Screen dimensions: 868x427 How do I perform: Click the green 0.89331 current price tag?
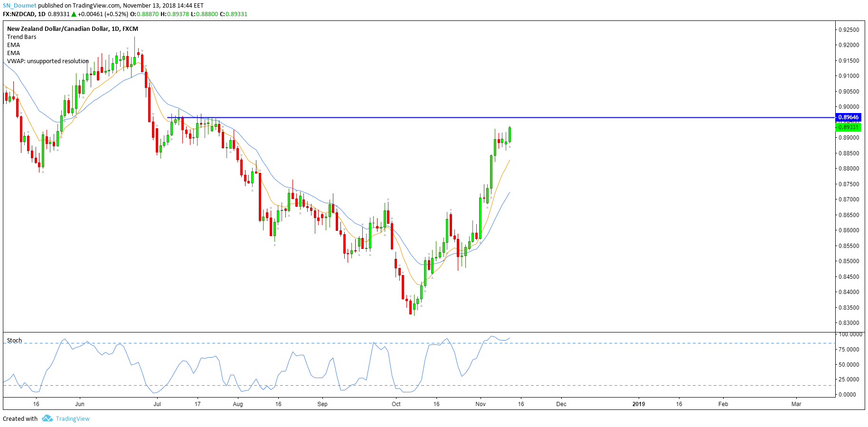pos(848,127)
